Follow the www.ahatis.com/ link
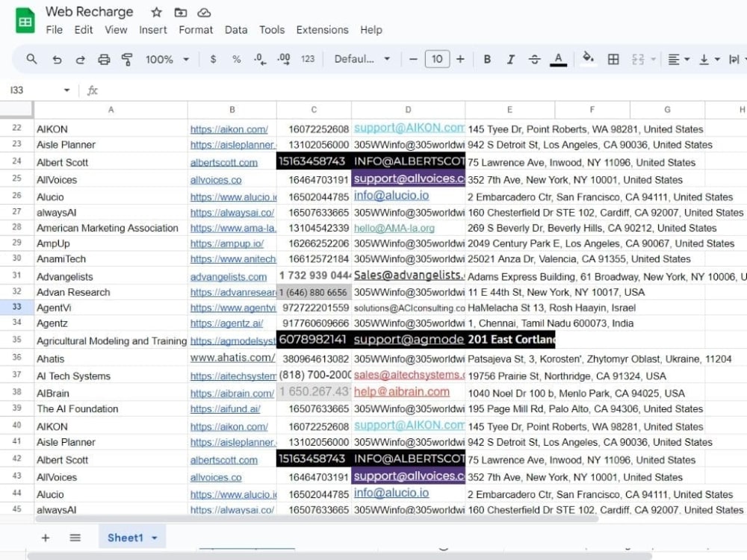The width and height of the screenshot is (747, 560). click(232, 358)
